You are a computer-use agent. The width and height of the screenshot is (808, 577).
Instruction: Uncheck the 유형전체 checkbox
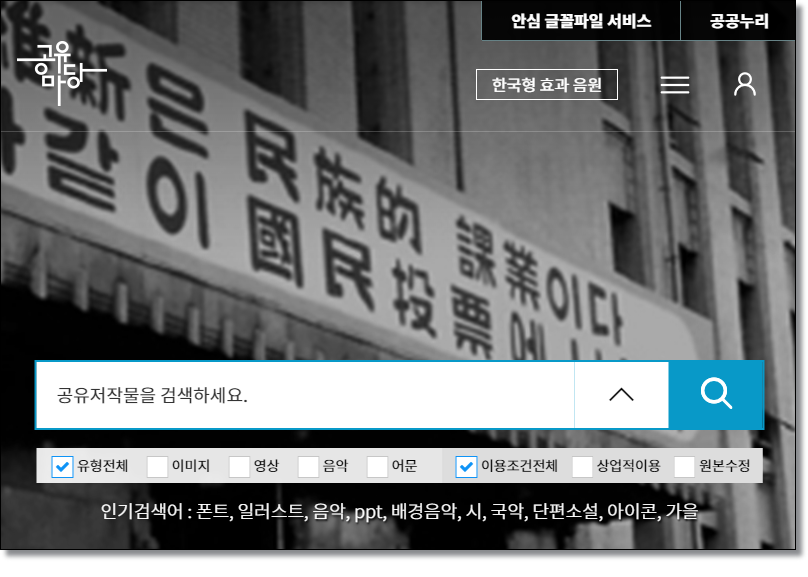(62, 467)
